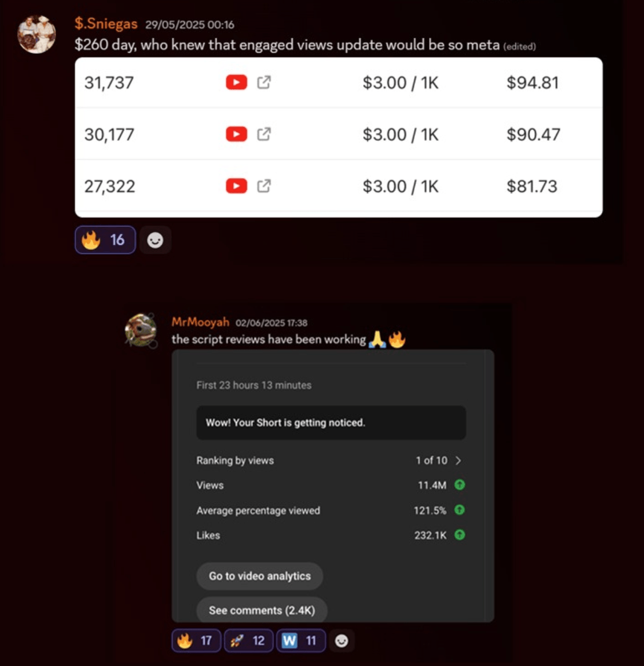Open the external link icon in the 27,322 row

[x=264, y=186]
